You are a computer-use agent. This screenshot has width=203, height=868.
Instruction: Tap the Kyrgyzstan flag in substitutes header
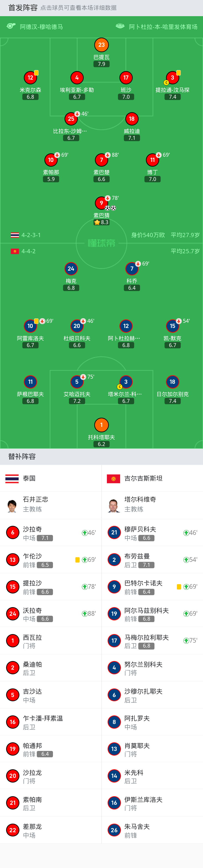point(114,479)
